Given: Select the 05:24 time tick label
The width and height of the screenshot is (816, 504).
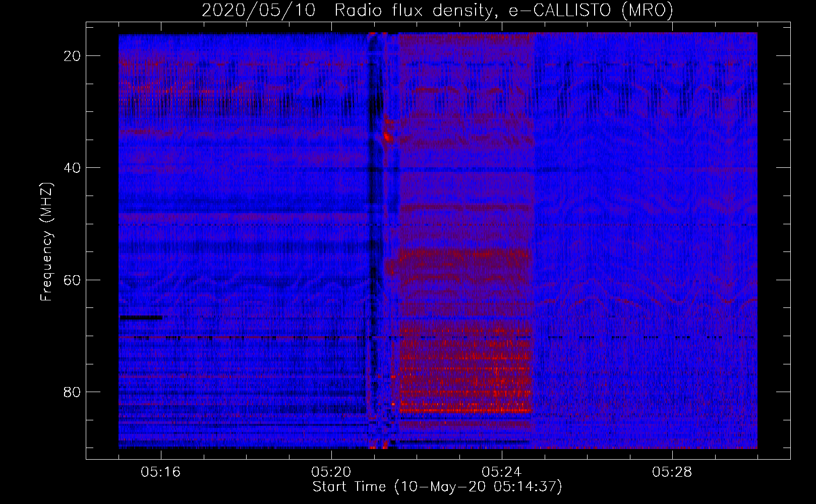Looking at the screenshot, I should 502,472.
